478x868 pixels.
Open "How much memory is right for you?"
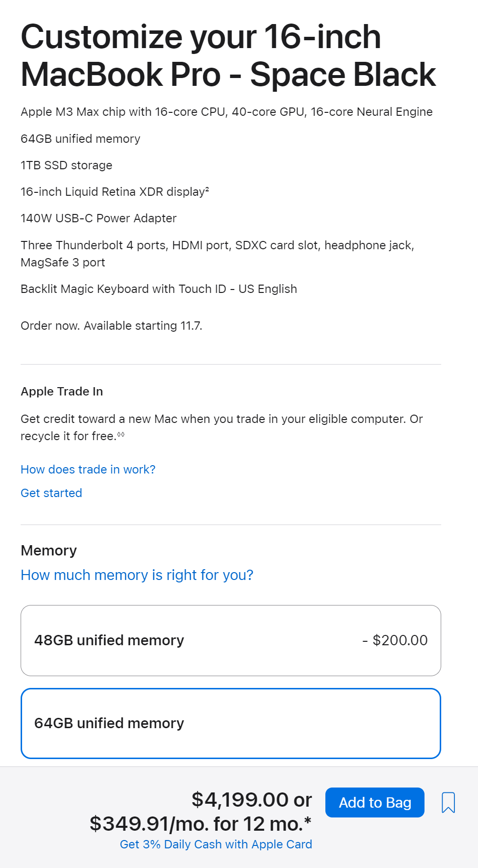(137, 575)
